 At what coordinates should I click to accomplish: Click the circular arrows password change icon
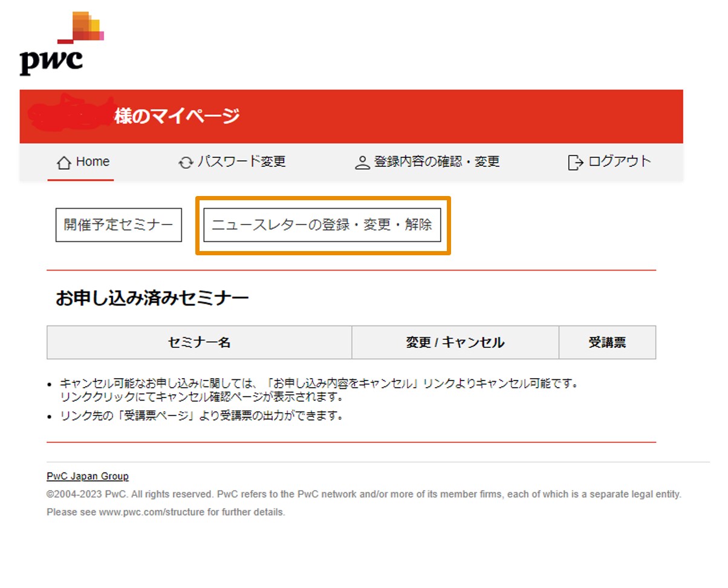(186, 163)
